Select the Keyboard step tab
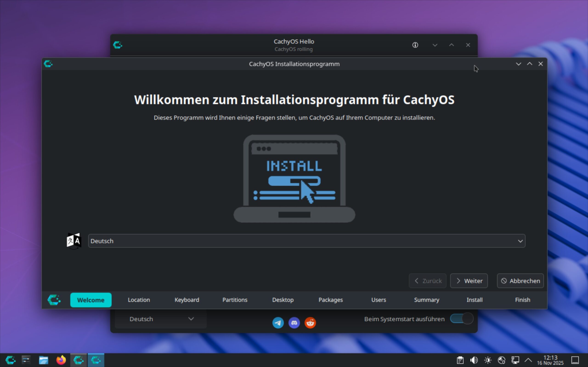 (x=187, y=300)
